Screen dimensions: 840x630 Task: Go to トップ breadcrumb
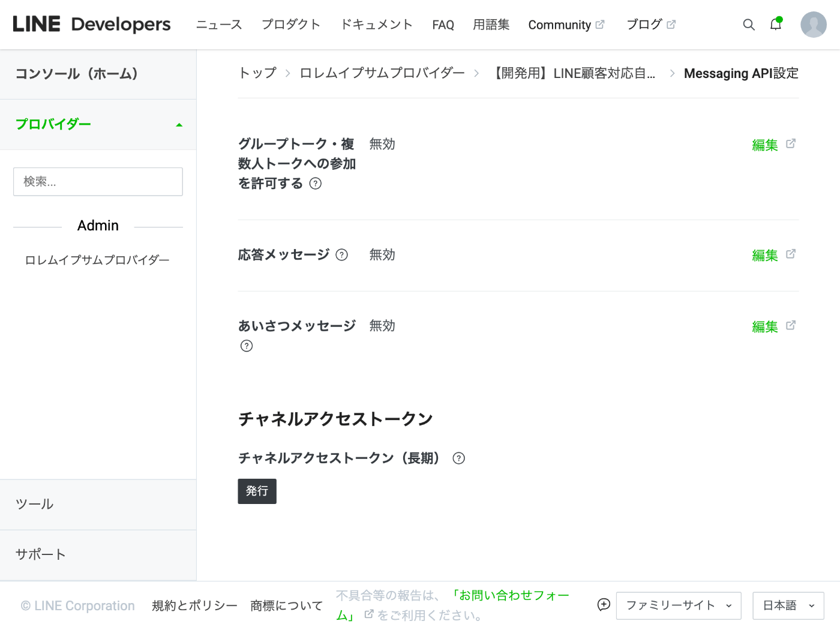257,73
